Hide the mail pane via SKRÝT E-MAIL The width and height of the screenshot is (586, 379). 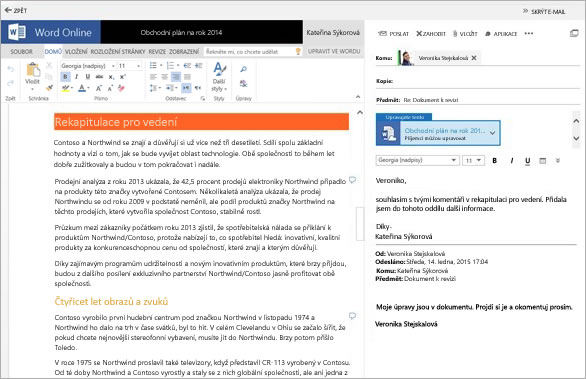(544, 12)
